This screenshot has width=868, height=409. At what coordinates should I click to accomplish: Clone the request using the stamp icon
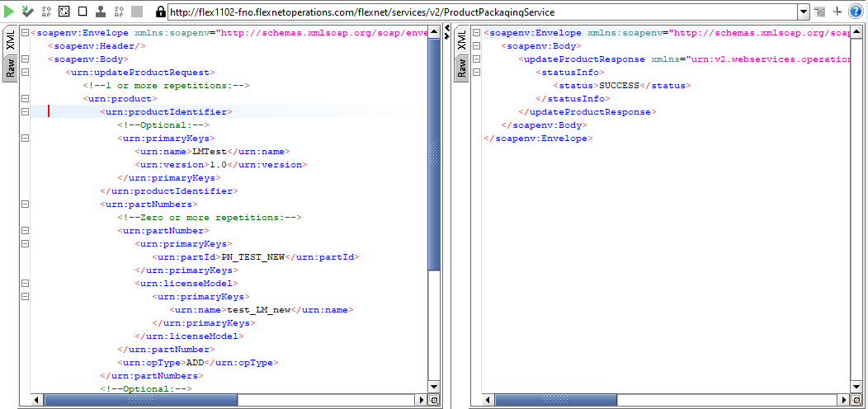pyautogui.click(x=100, y=11)
